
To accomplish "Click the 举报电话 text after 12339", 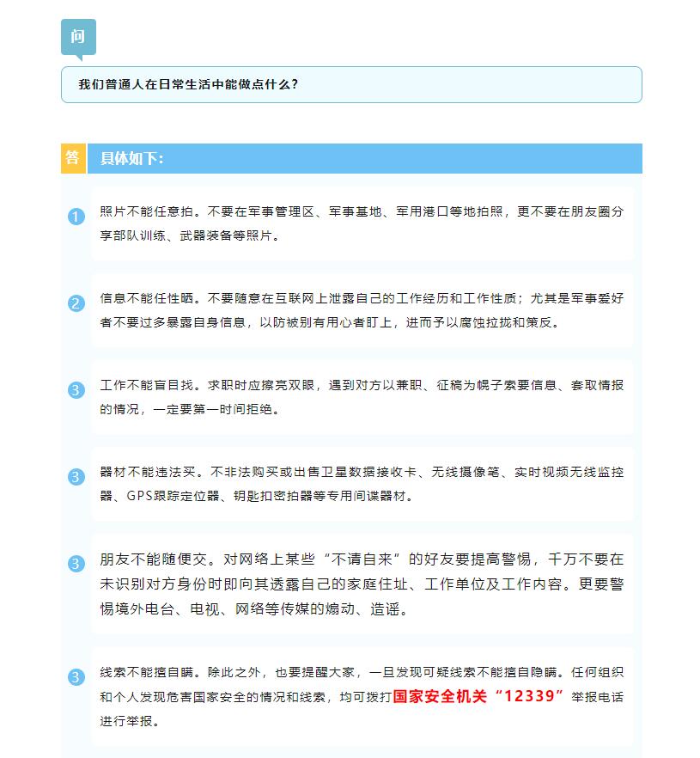I will pos(597,697).
